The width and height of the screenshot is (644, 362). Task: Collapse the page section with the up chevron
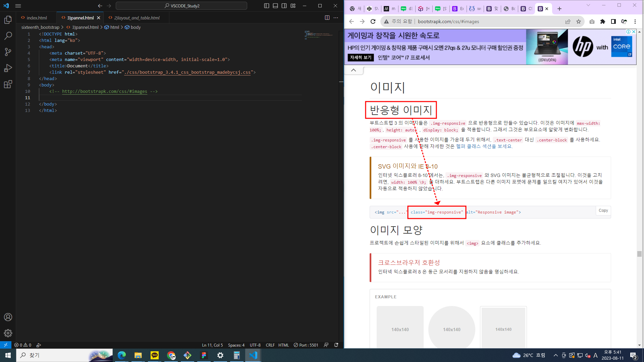(354, 70)
